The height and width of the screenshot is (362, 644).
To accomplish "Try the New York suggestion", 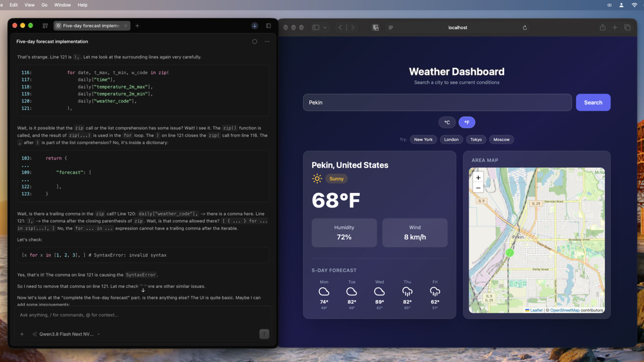I will pos(423,140).
